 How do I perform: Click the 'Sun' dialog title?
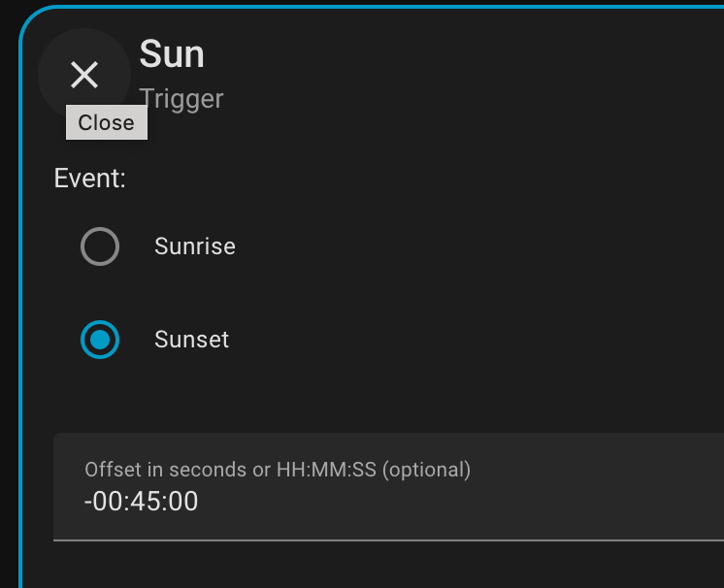tap(172, 54)
